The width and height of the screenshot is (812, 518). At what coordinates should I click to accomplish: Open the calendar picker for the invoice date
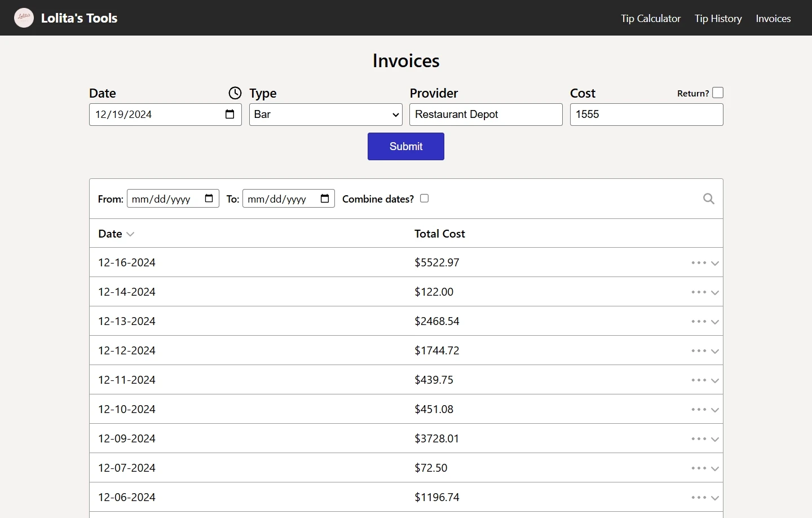(230, 115)
